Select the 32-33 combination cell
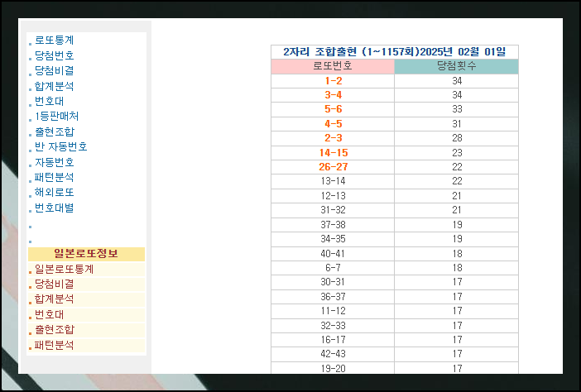This screenshot has height=392, width=581. [333, 325]
